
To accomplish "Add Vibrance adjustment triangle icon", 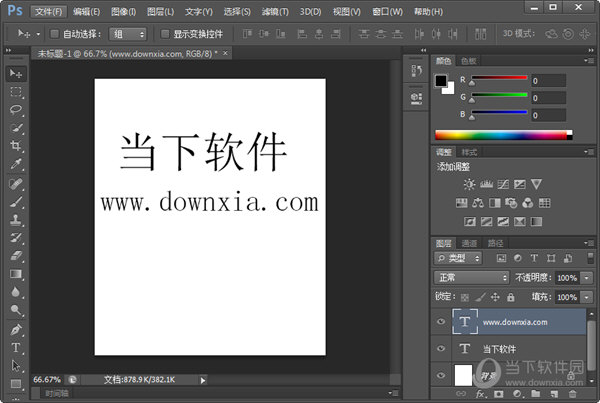I will click(536, 184).
